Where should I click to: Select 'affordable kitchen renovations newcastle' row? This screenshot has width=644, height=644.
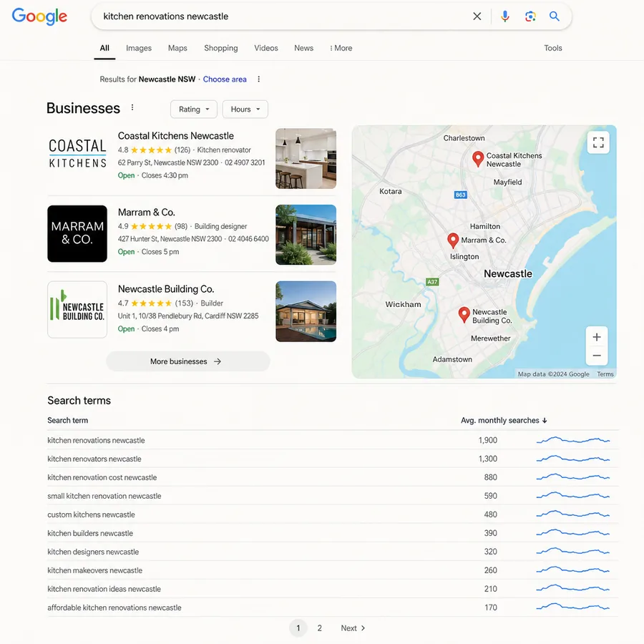tap(333, 608)
